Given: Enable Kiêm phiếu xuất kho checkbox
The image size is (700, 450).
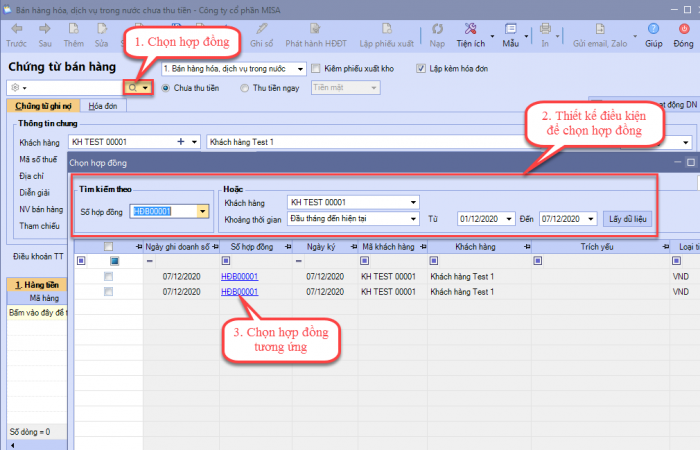Looking at the screenshot, I should coord(317,69).
